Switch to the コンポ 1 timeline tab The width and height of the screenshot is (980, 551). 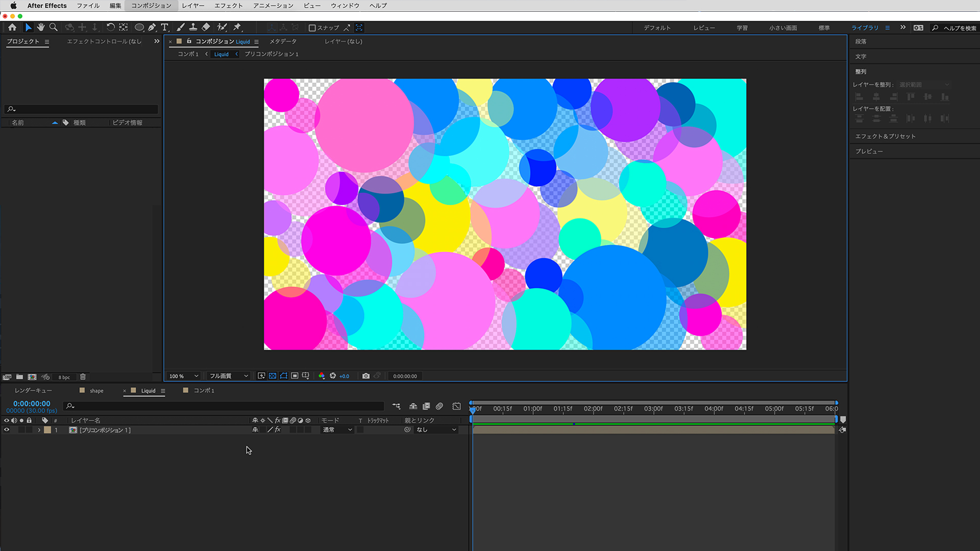click(204, 390)
